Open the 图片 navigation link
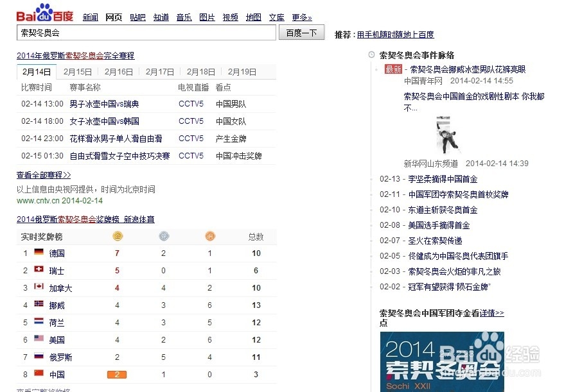Screen dimensions: 573x392 (207, 17)
